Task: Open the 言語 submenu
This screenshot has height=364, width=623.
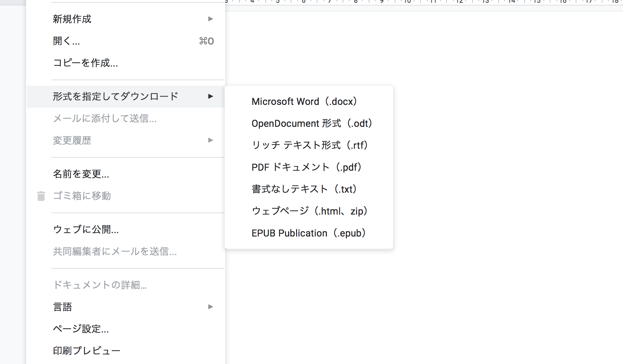Action: [125, 307]
